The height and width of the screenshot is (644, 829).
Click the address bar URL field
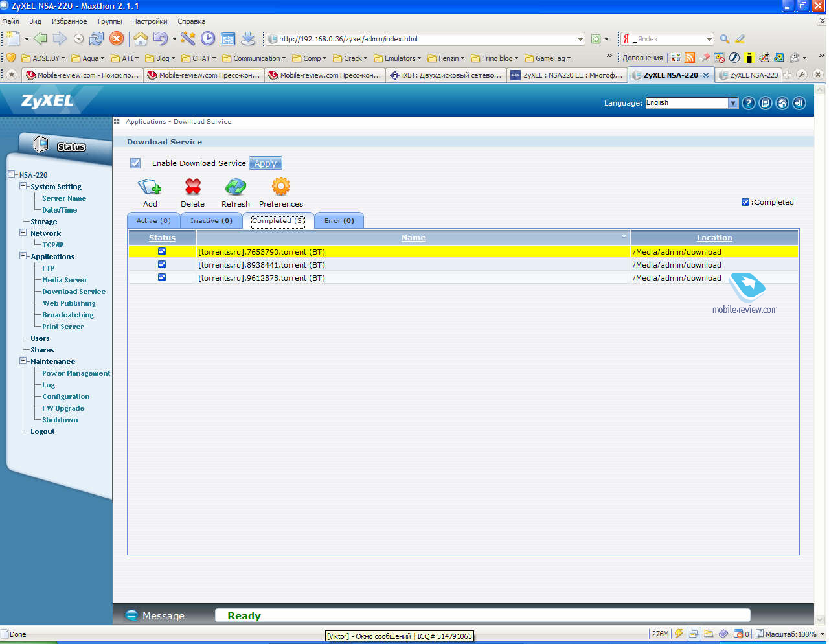click(426, 39)
